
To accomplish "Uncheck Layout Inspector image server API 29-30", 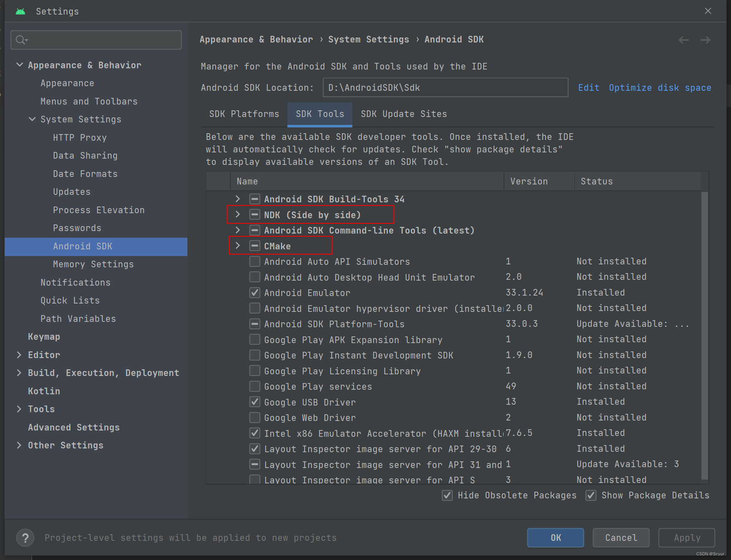I will pos(254,449).
